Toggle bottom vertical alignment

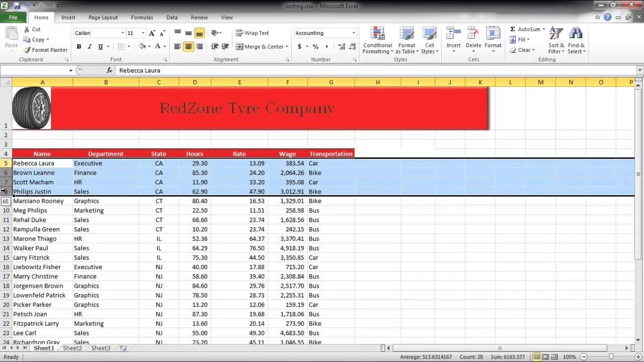[199, 33]
